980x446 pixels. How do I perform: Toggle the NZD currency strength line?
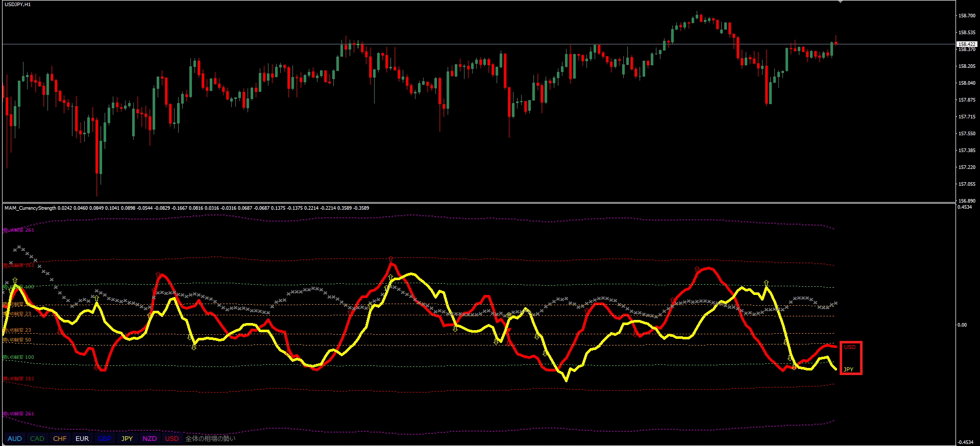click(150, 438)
